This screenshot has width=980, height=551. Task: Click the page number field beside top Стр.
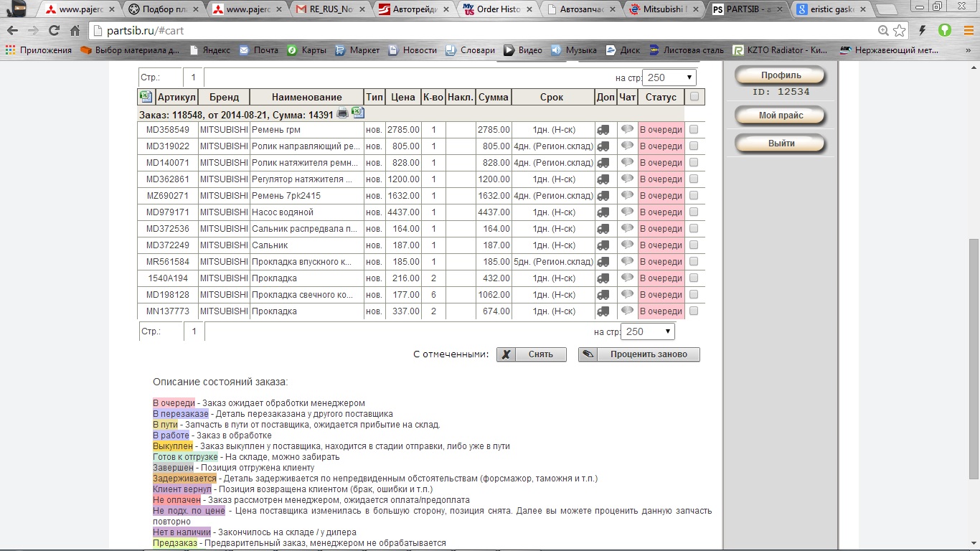193,77
